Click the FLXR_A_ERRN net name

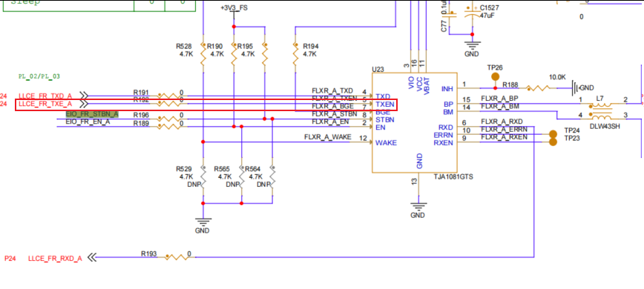(x=504, y=130)
